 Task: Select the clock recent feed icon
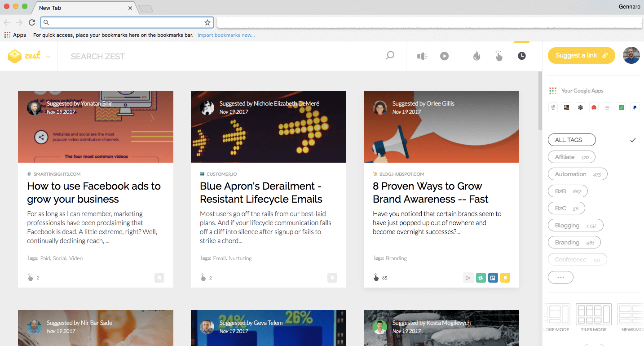coord(521,56)
